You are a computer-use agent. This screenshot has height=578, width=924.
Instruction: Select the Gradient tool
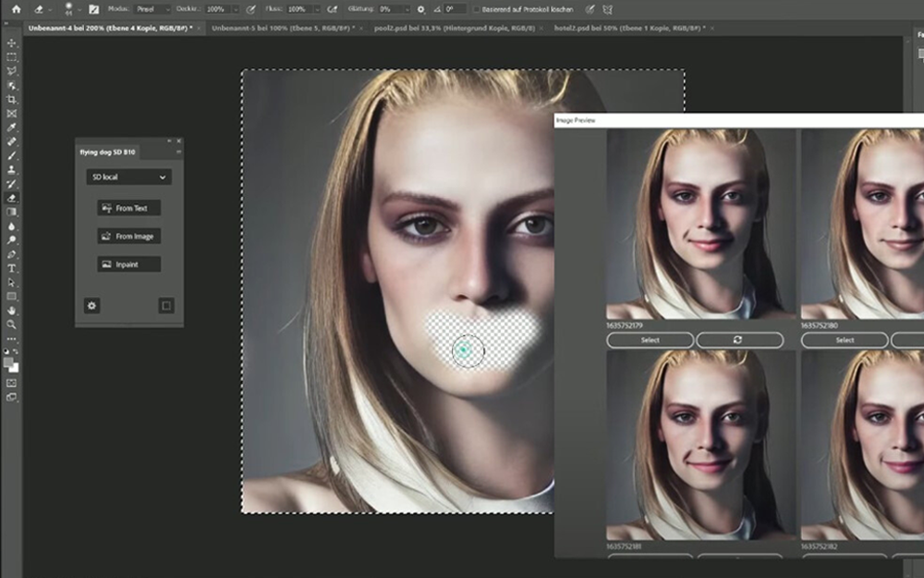(11, 213)
